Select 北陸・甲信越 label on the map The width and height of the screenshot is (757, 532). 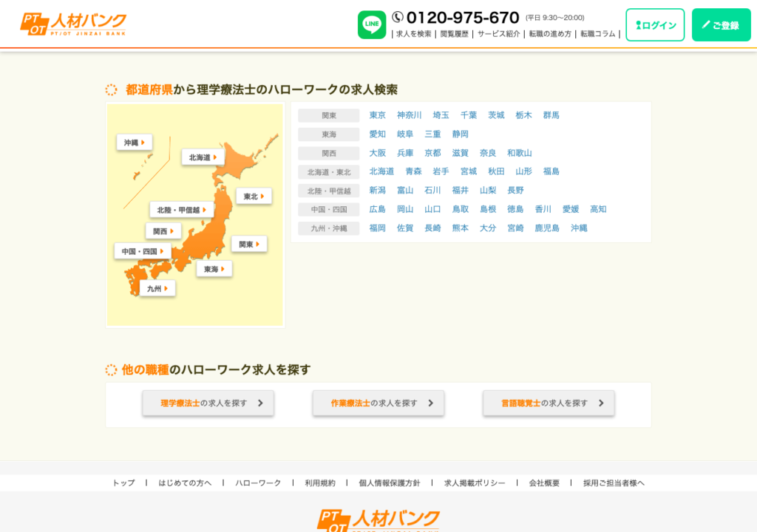[182, 210]
